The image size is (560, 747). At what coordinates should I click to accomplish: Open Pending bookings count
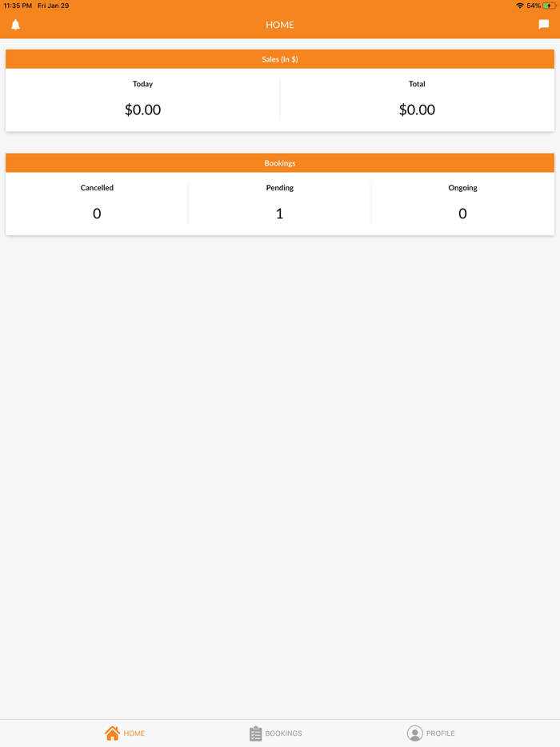pos(279,214)
